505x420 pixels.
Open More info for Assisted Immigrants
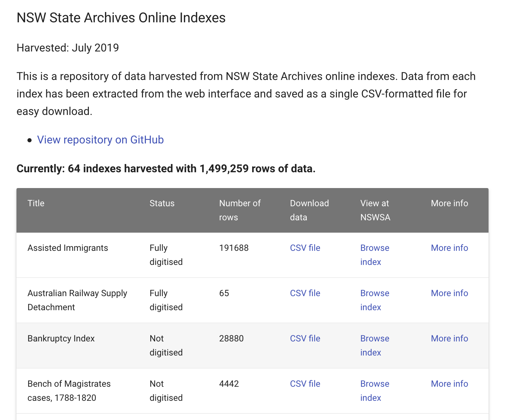point(449,248)
